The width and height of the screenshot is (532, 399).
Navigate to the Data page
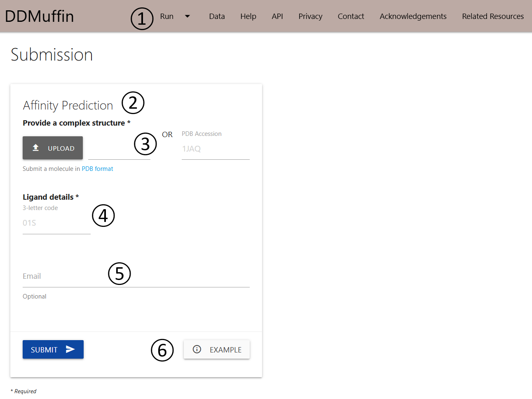pos(217,16)
